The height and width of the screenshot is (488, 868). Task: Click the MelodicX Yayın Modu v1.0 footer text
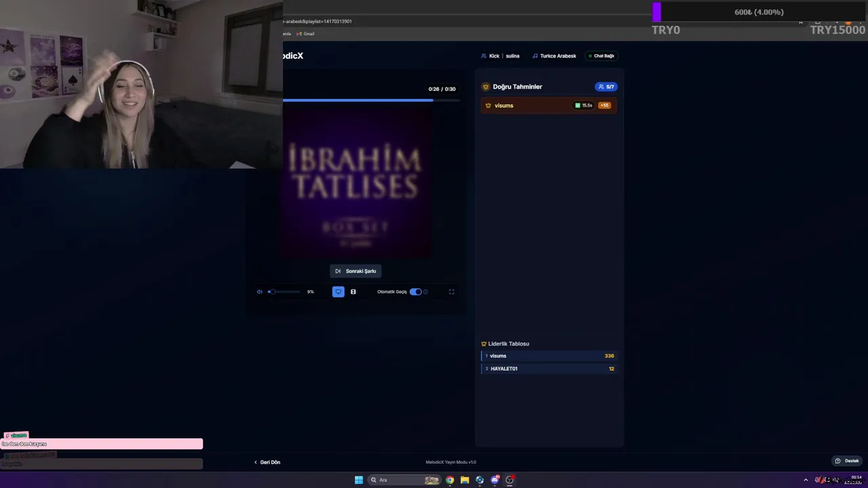451,462
